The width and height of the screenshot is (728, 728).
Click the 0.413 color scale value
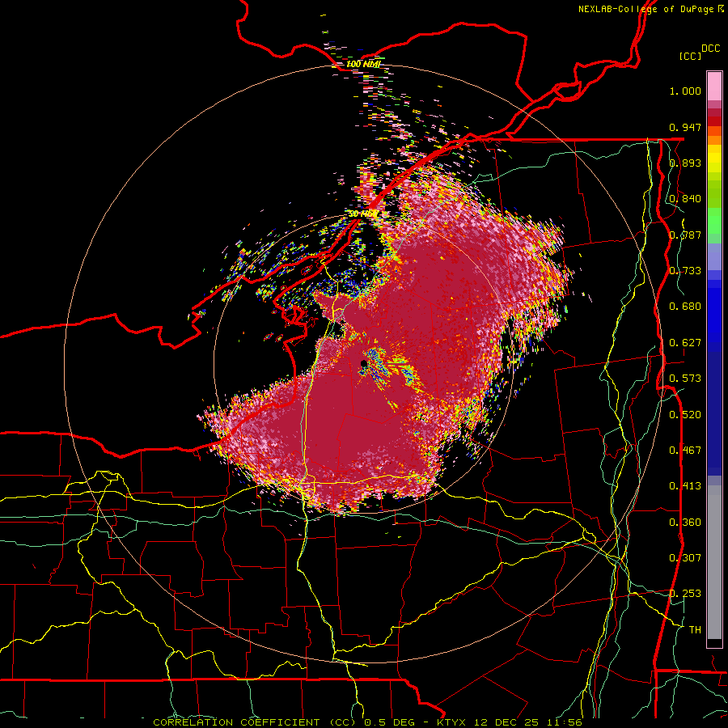tap(685, 486)
